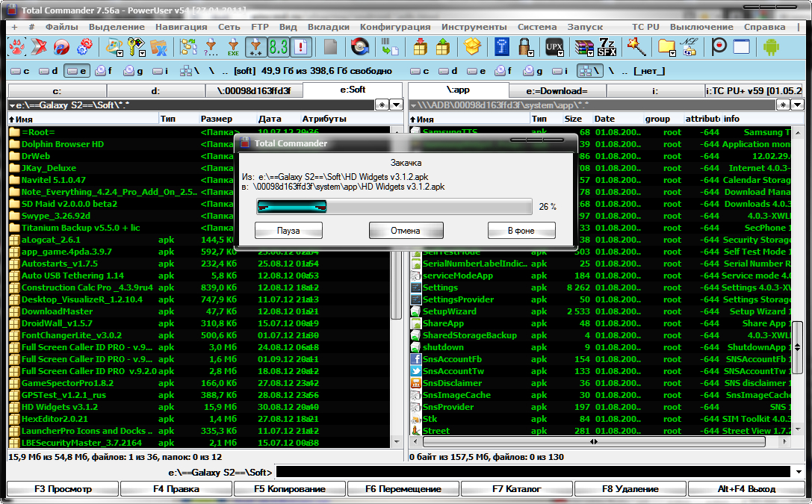Click the red paw print icon
The height and width of the screenshot is (504, 812).
[x=16, y=47]
